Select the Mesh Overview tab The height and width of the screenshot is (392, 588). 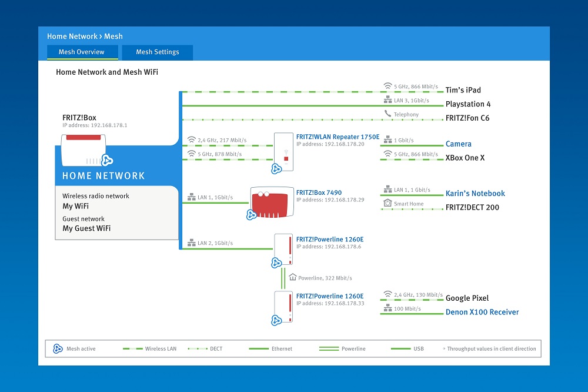(x=81, y=52)
